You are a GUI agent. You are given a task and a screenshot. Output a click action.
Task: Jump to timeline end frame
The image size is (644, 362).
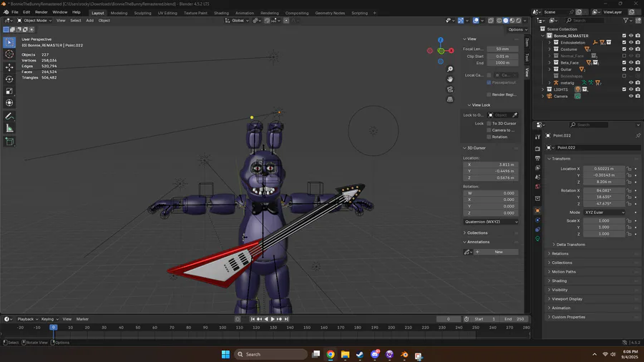(x=286, y=319)
